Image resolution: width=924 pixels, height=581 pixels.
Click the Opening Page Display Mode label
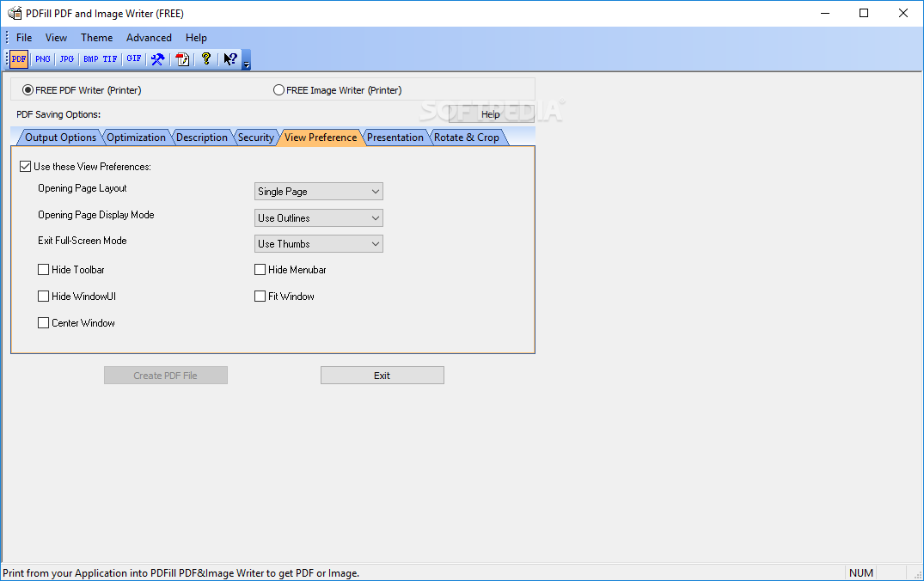click(x=96, y=215)
